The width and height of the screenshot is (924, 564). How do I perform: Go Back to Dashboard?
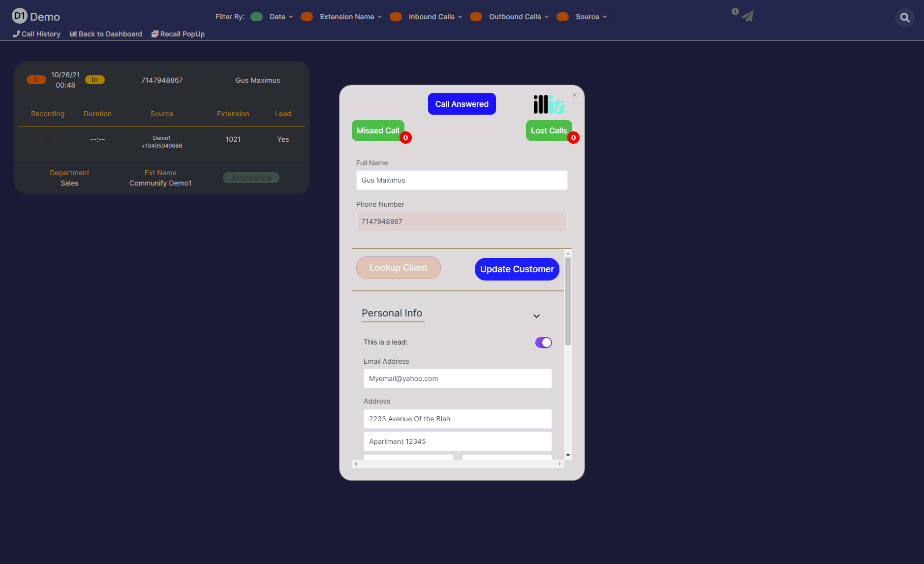(106, 34)
